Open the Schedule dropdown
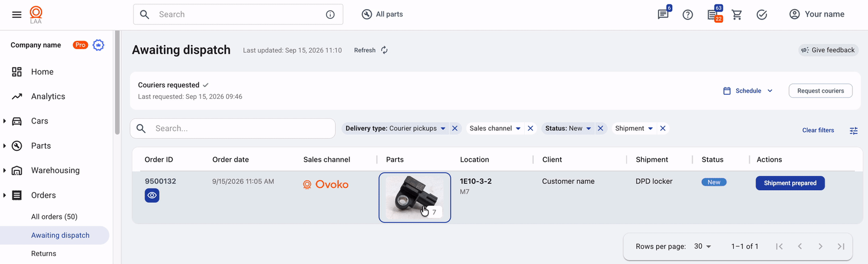868x264 pixels. 748,91
